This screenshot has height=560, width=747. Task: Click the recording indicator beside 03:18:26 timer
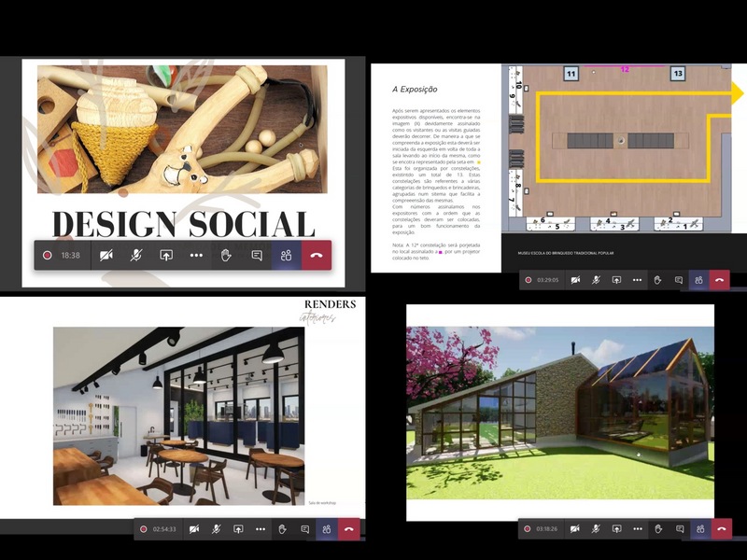[529, 529]
